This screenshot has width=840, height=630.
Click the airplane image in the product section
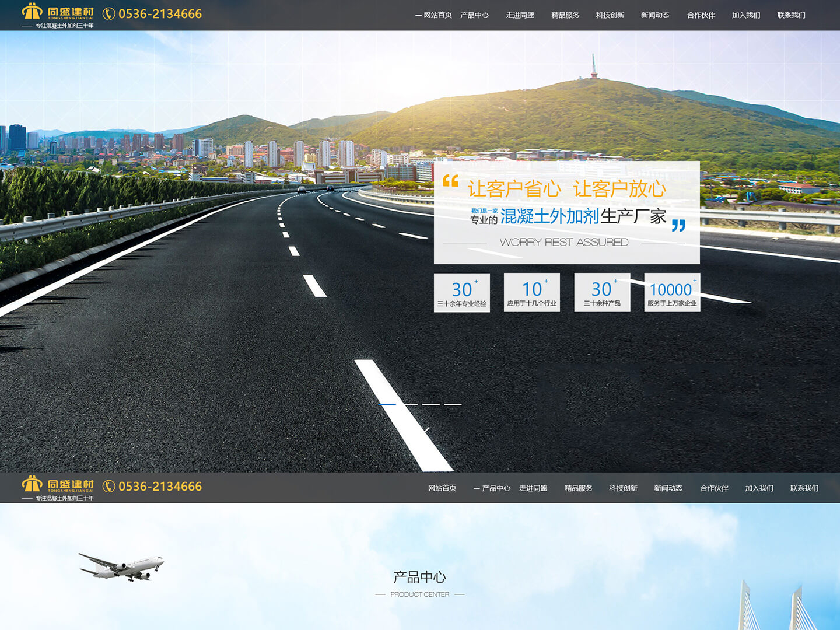[121, 566]
